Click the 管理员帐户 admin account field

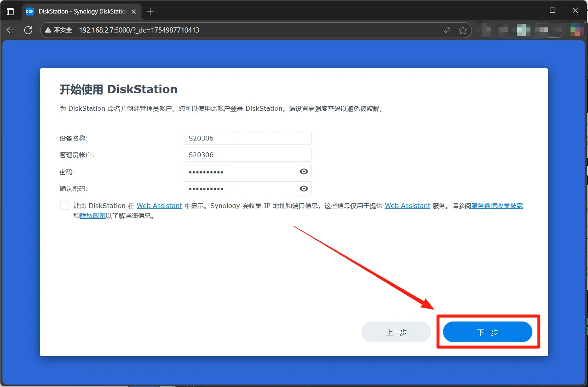click(247, 155)
